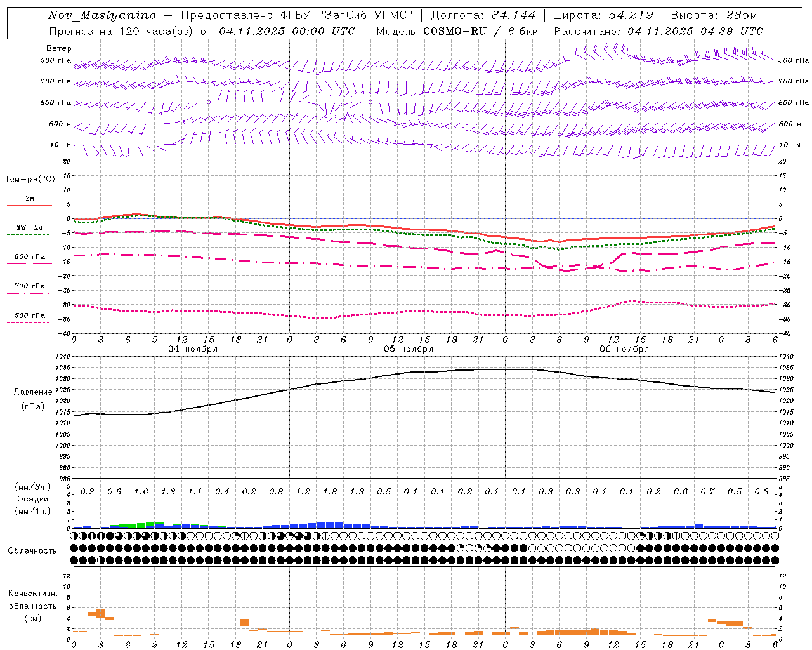The width and height of the screenshot is (812, 650).
Task: Select the Высота: 285м header value
Action: (x=714, y=15)
